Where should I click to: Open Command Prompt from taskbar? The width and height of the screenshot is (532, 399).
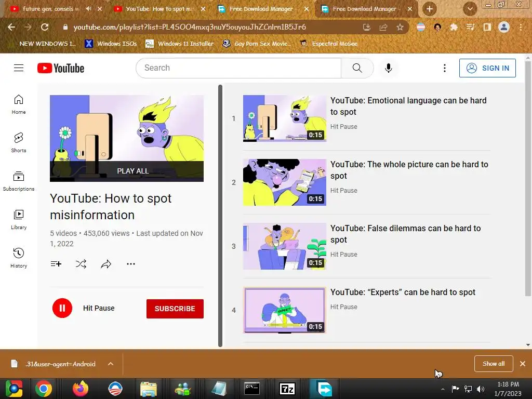[x=252, y=389]
